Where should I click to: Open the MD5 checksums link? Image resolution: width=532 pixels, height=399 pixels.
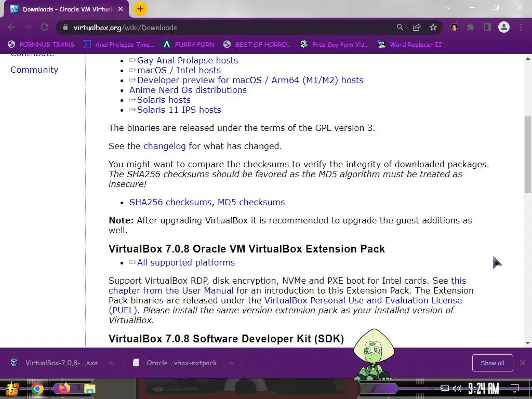tap(251, 202)
